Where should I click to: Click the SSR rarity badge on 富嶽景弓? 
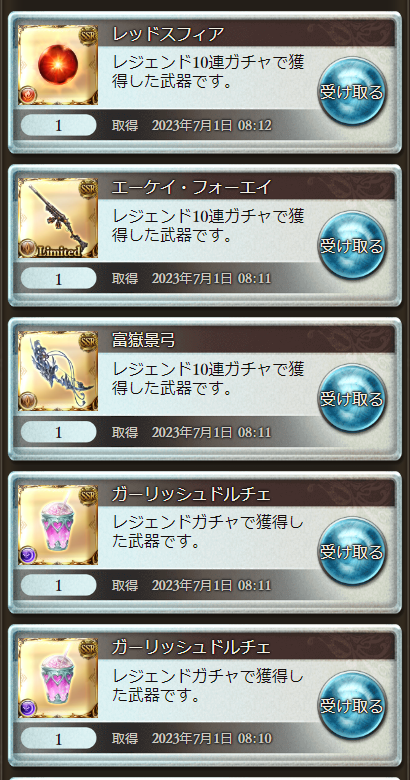[88, 342]
